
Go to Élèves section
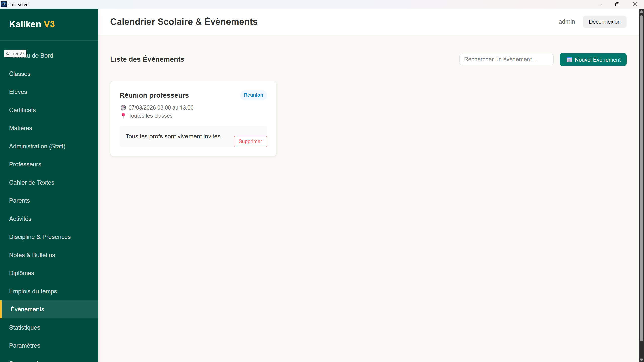(18, 92)
